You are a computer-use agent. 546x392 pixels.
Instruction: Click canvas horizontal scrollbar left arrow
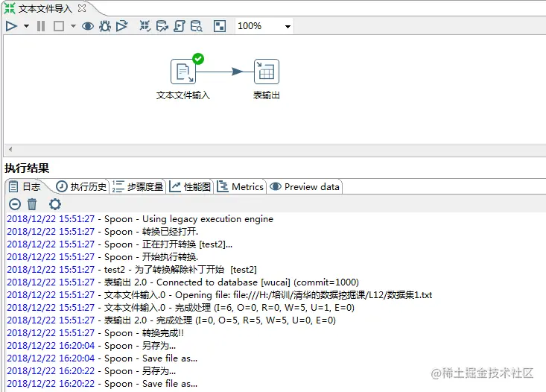pos(10,149)
